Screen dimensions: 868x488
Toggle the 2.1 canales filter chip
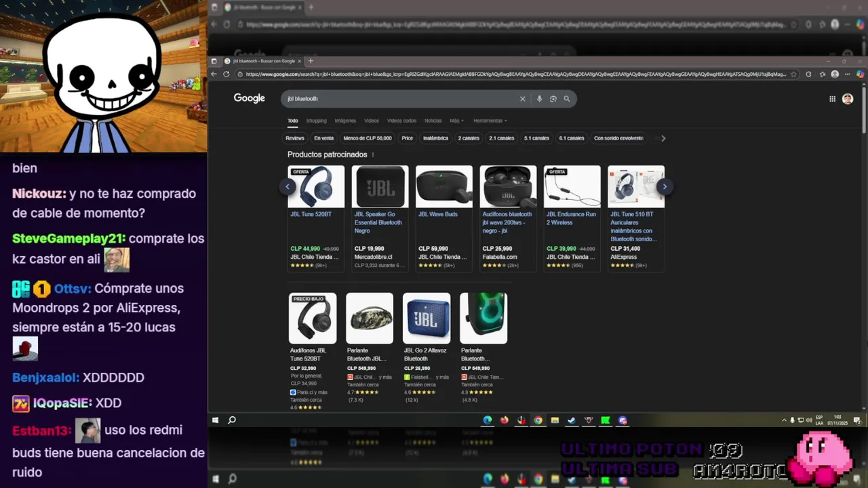502,138
